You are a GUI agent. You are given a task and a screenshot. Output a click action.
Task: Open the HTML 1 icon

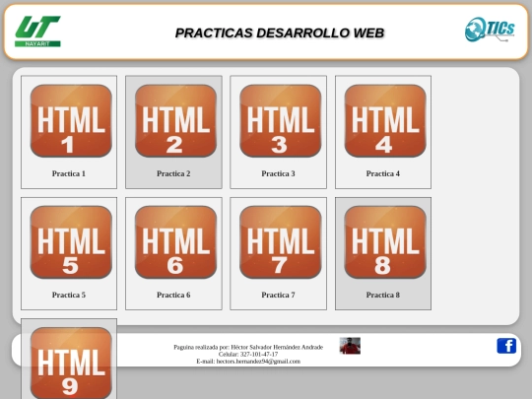click(x=71, y=121)
